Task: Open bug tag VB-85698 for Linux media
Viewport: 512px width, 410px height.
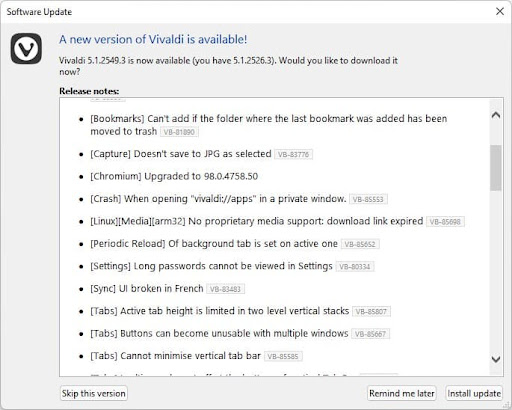Action: [445, 222]
